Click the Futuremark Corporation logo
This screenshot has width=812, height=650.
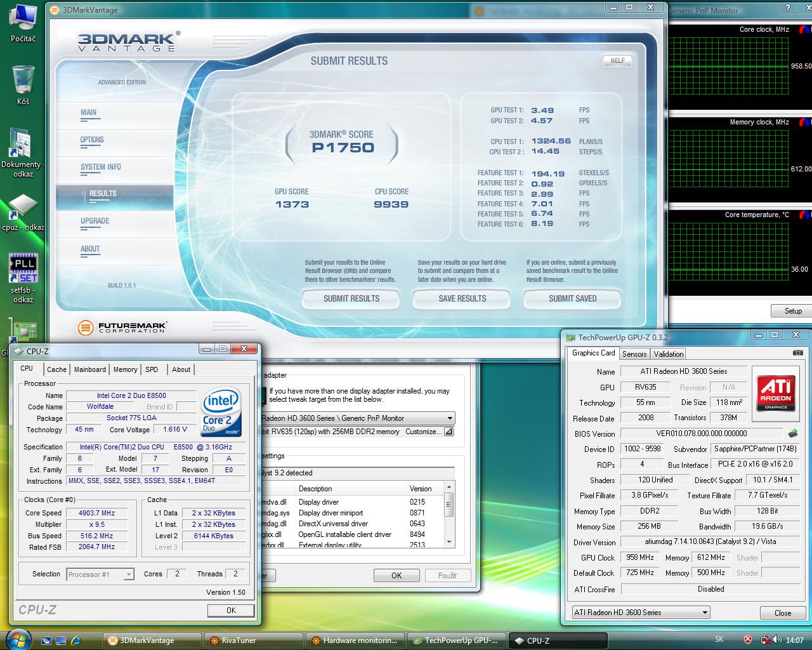122,327
